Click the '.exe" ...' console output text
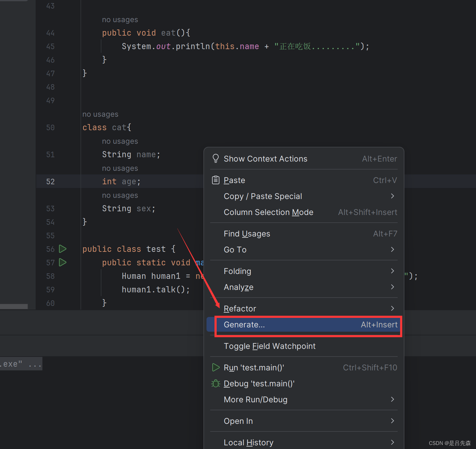The width and height of the screenshot is (476, 449). [x=21, y=364]
